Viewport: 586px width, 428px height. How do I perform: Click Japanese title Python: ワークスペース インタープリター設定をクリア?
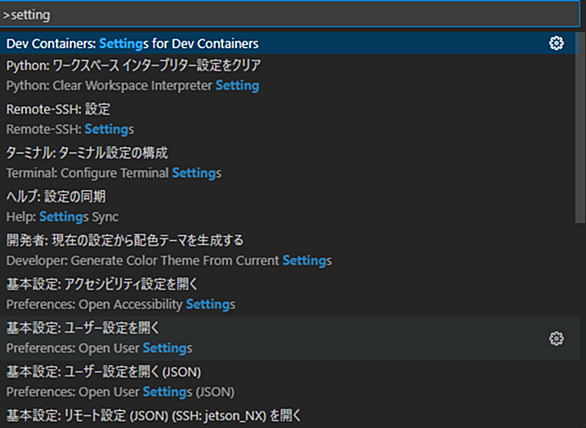pos(133,65)
